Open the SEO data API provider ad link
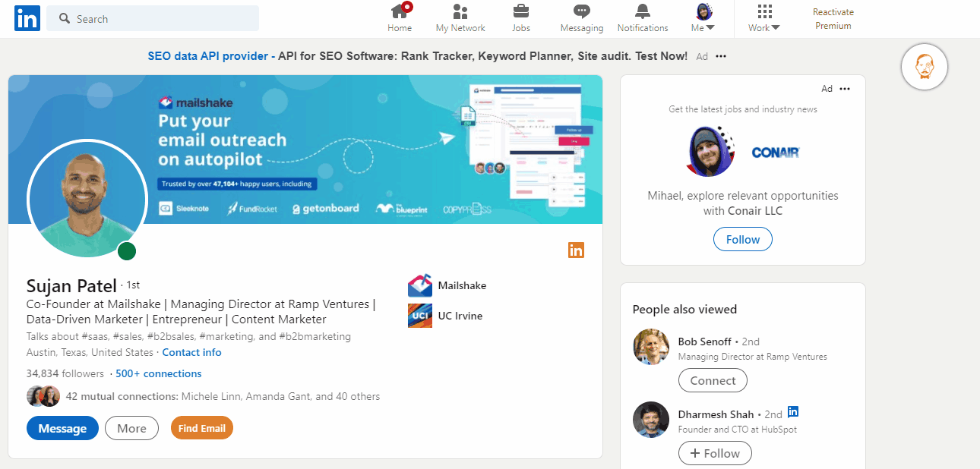Screen dimensions: 980x469 point(211,56)
